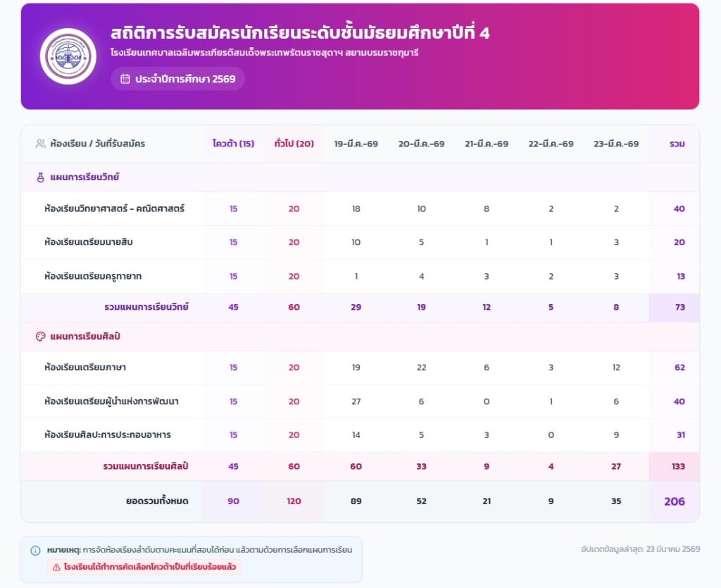Select the ห้องเรียนวิทยาศาสตร์ - คณิตศาสตร์ row label
The width and height of the screenshot is (721, 588).
pos(114,208)
